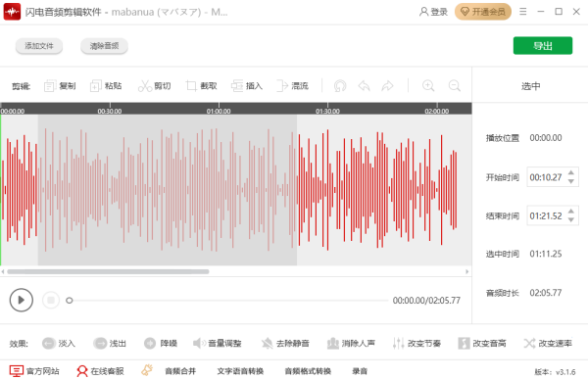Screen dimensions: 588x380
Task: Decrease the 开始时间 start time
Action: coord(570,181)
